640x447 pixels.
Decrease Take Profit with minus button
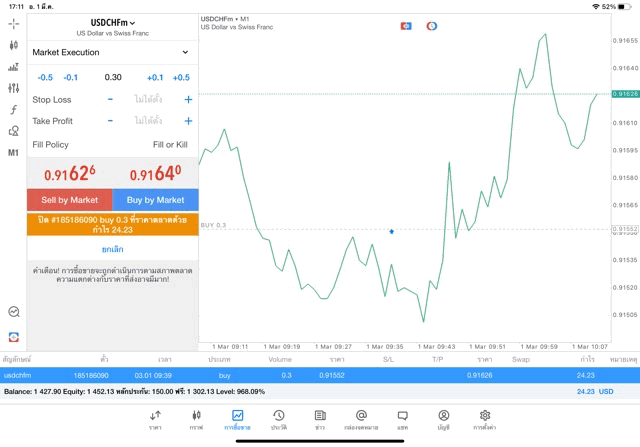coord(110,121)
